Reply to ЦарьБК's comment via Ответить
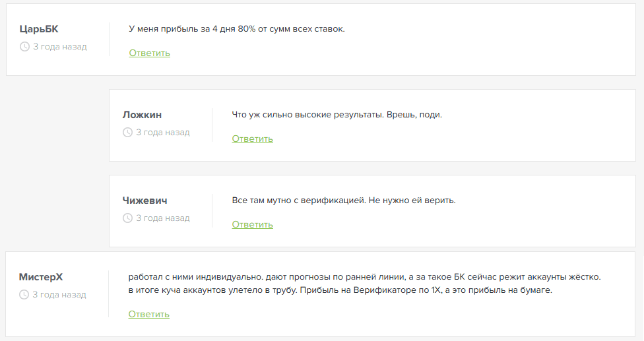This screenshot has width=644, height=341. pyautogui.click(x=150, y=53)
